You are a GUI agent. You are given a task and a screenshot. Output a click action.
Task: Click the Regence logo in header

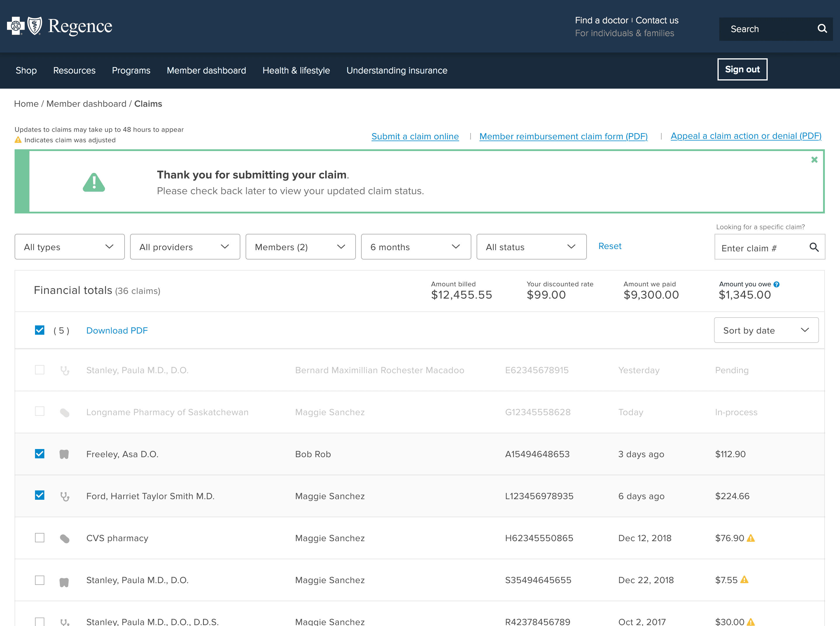60,26
